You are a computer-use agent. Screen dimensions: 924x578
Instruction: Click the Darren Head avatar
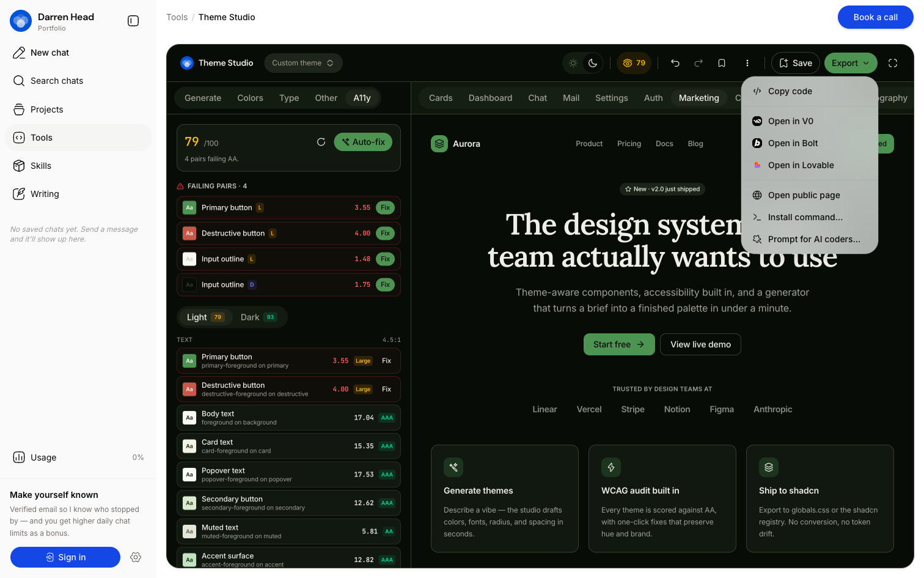coord(21,21)
